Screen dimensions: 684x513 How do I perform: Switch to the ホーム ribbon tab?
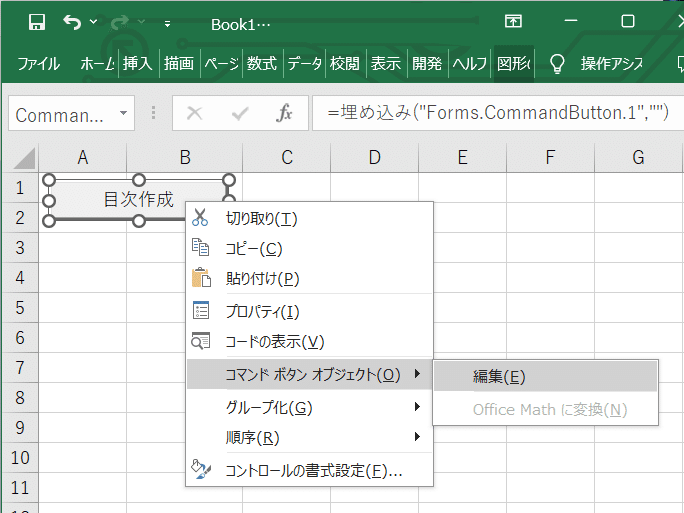point(97,64)
